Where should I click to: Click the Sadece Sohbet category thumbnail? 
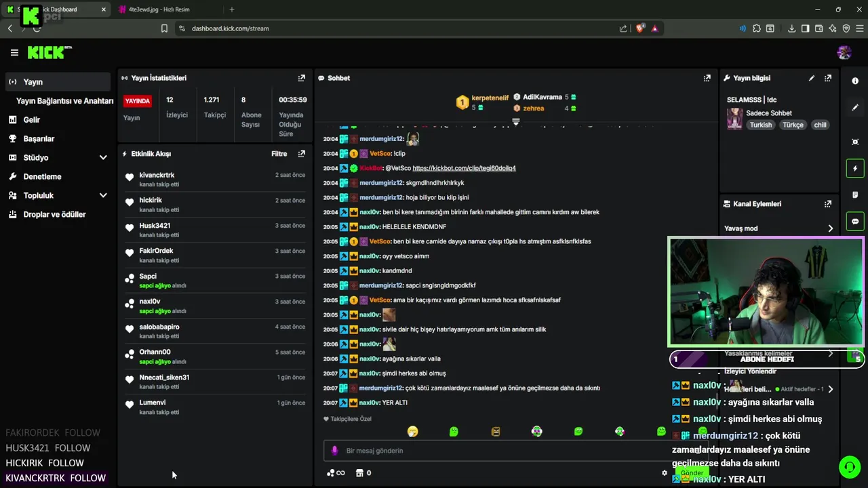734,119
